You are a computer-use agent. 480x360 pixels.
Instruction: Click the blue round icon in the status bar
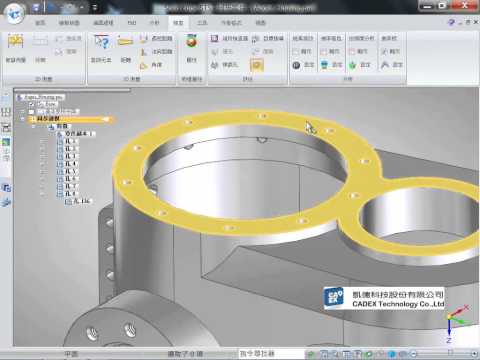pos(392,354)
